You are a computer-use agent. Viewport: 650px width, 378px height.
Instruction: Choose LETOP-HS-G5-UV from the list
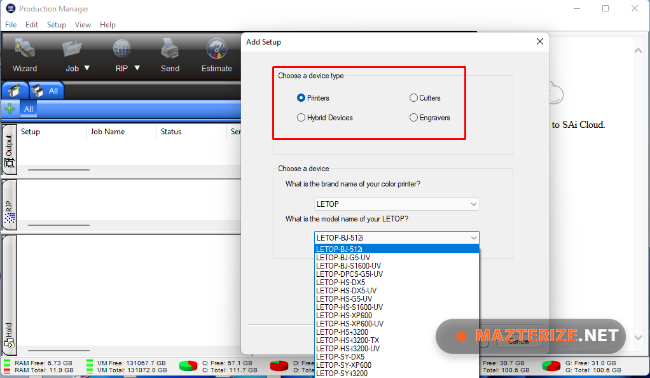[x=397, y=299]
